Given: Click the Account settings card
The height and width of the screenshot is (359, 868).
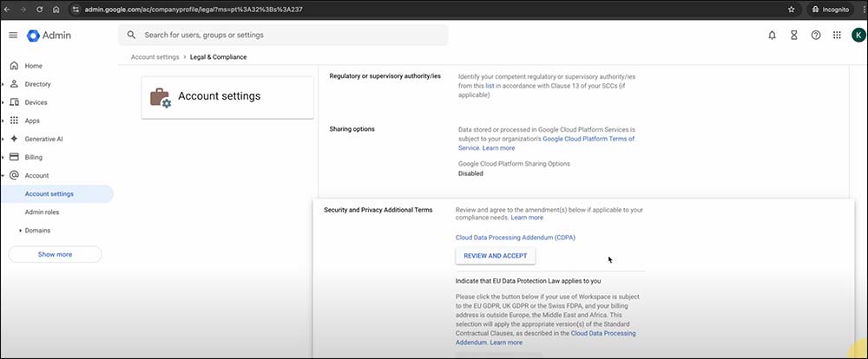Looking at the screenshot, I should [x=227, y=97].
